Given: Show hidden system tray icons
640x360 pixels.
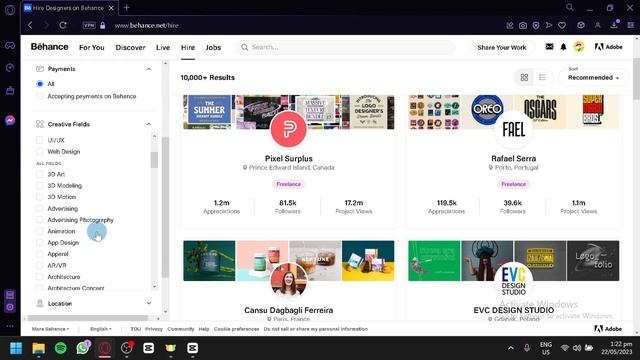Looking at the screenshot, I should coord(511,348).
